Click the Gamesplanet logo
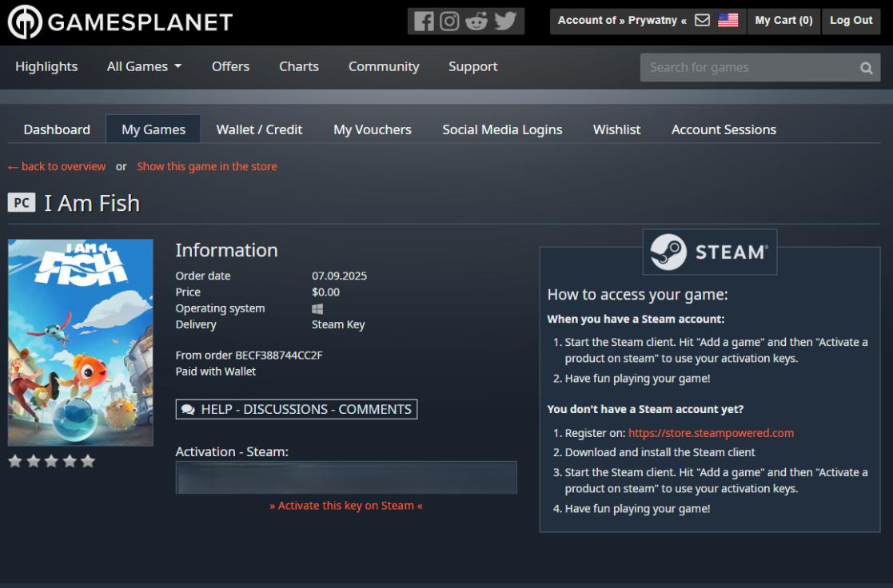Viewport: 893px width, 588px height. tap(120, 22)
